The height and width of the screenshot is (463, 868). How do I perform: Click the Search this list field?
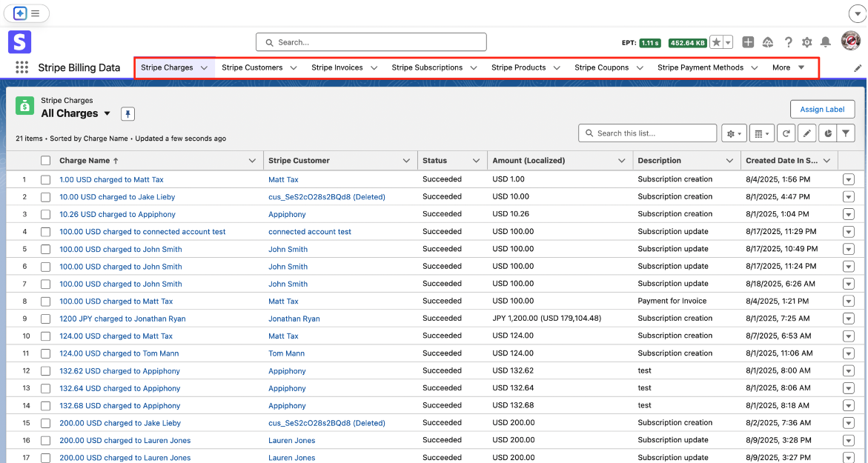click(647, 133)
